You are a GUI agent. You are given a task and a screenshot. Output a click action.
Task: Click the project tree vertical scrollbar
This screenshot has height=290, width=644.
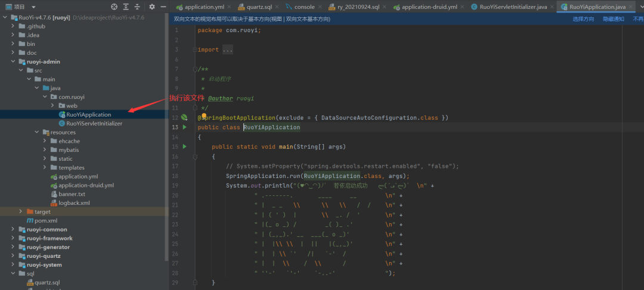pos(166,138)
